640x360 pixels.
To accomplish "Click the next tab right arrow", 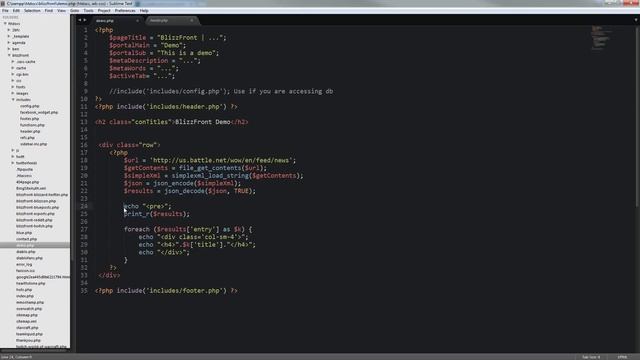I will (x=85, y=20).
